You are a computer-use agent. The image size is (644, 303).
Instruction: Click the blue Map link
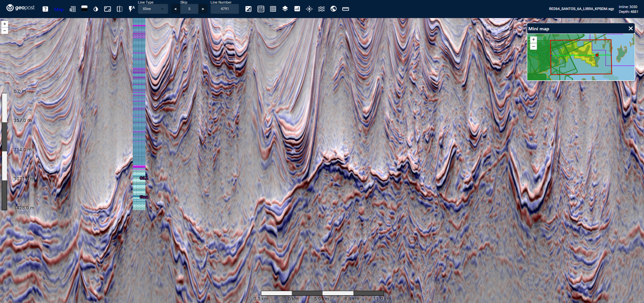click(59, 9)
